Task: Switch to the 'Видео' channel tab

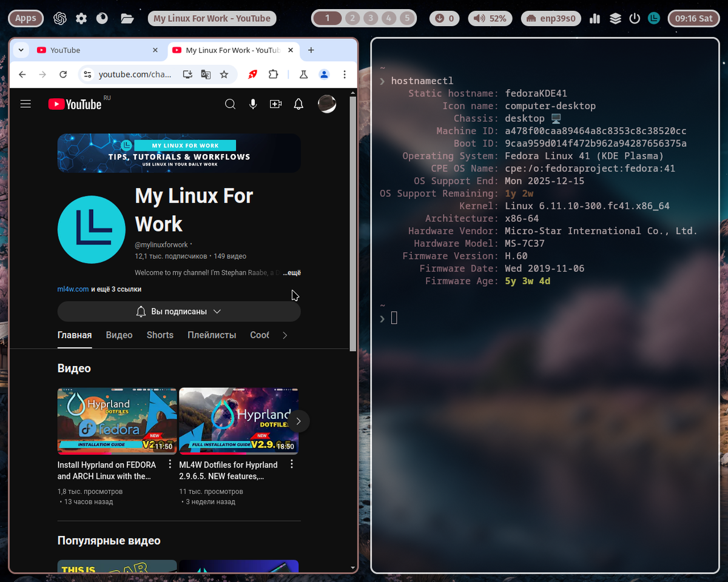Action: (x=119, y=335)
